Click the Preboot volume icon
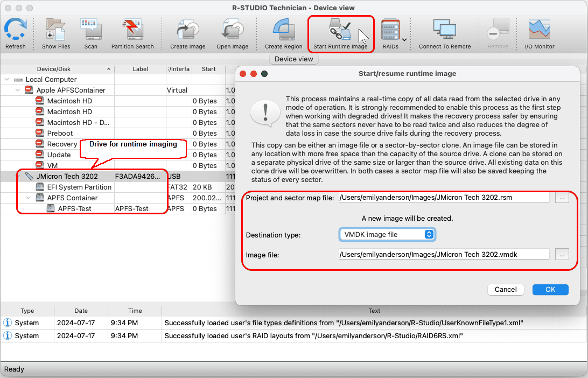The image size is (588, 378). coord(40,133)
